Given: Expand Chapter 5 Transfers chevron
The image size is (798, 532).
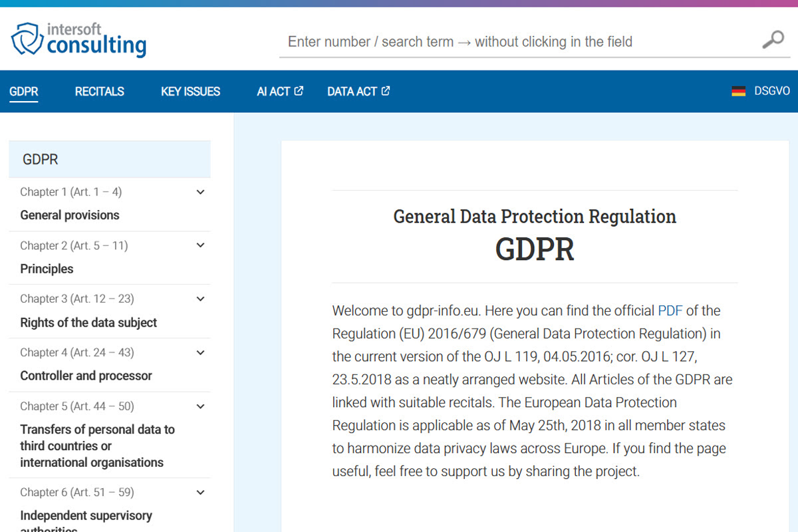Looking at the screenshot, I should (200, 406).
